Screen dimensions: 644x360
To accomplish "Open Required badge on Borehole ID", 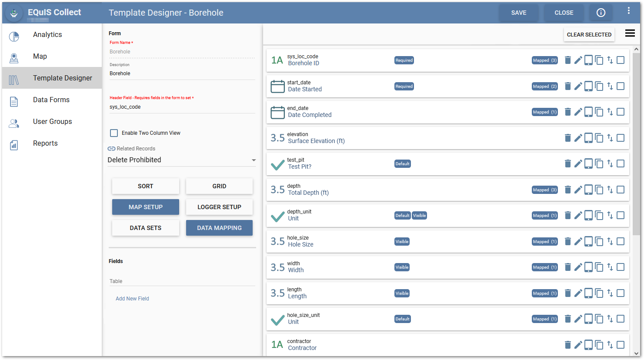I will click(x=404, y=60).
